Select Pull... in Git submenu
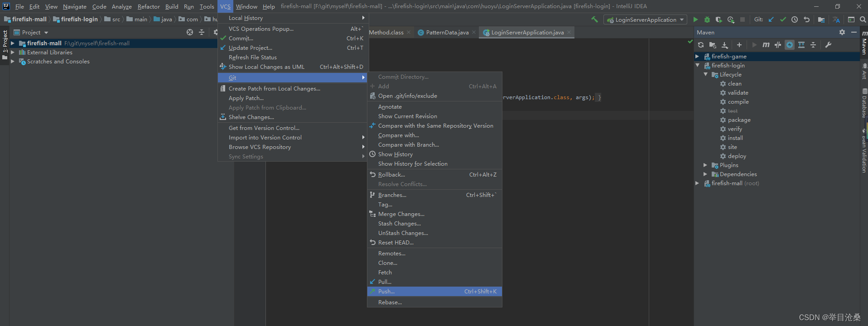 pos(434,282)
